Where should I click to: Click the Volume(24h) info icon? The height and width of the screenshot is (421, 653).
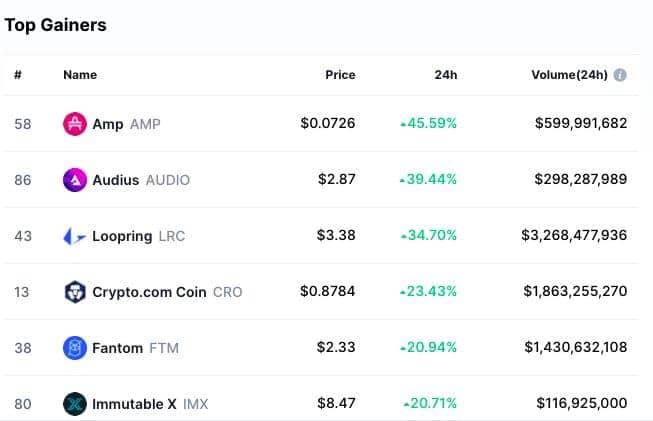pyautogui.click(x=620, y=75)
